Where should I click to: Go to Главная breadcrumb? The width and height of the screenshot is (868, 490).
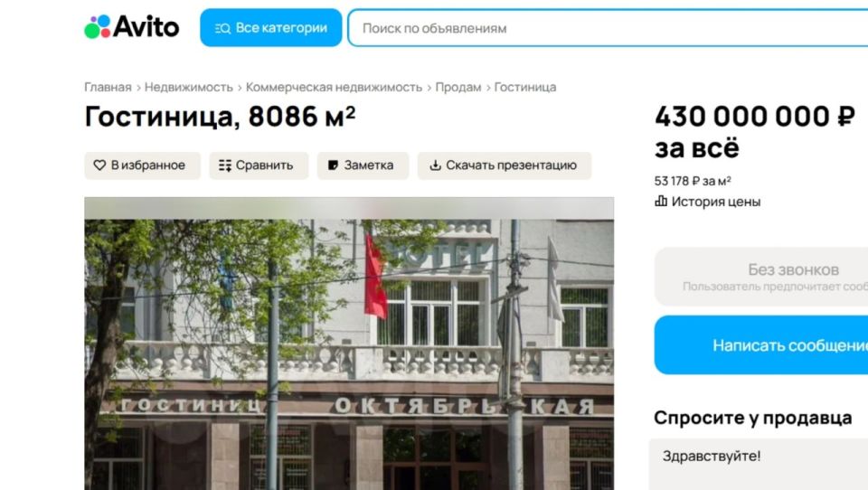[x=108, y=87]
